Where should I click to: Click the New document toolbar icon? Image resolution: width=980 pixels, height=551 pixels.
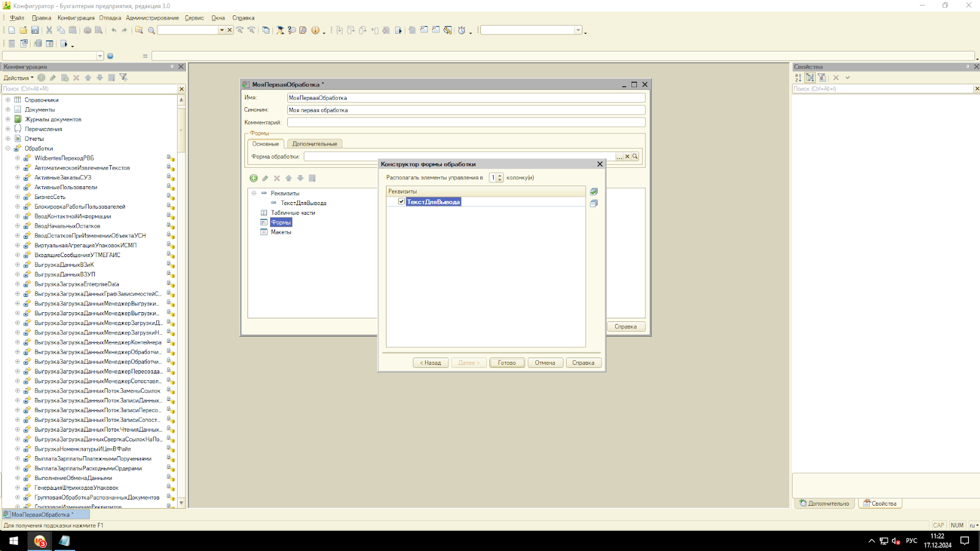tap(12, 30)
